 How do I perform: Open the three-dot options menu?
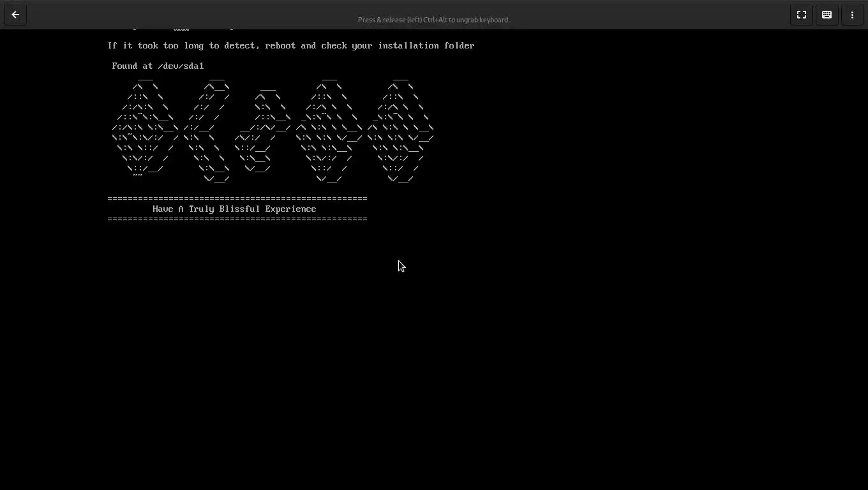point(853,15)
